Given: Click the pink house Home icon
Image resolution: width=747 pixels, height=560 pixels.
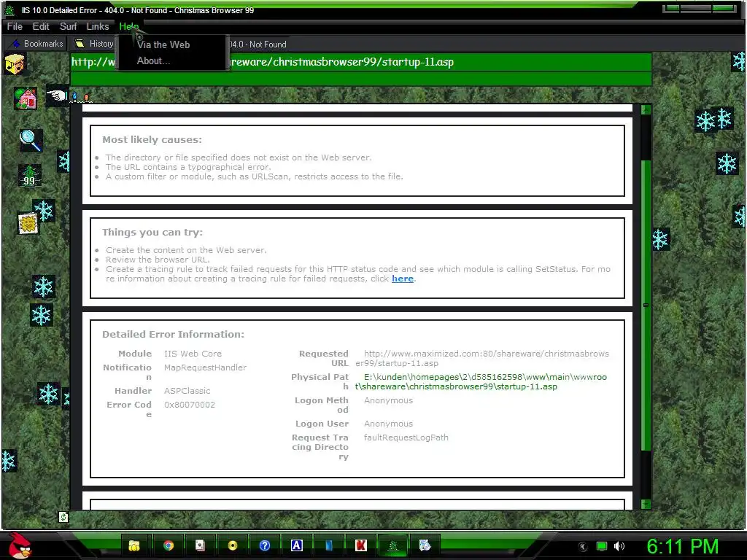Looking at the screenshot, I should (26, 98).
